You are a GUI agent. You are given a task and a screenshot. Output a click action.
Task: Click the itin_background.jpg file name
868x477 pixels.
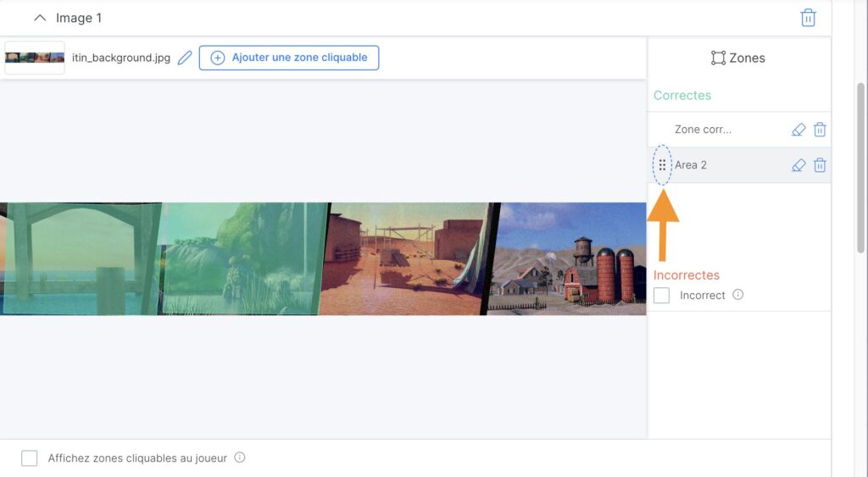[x=121, y=58]
